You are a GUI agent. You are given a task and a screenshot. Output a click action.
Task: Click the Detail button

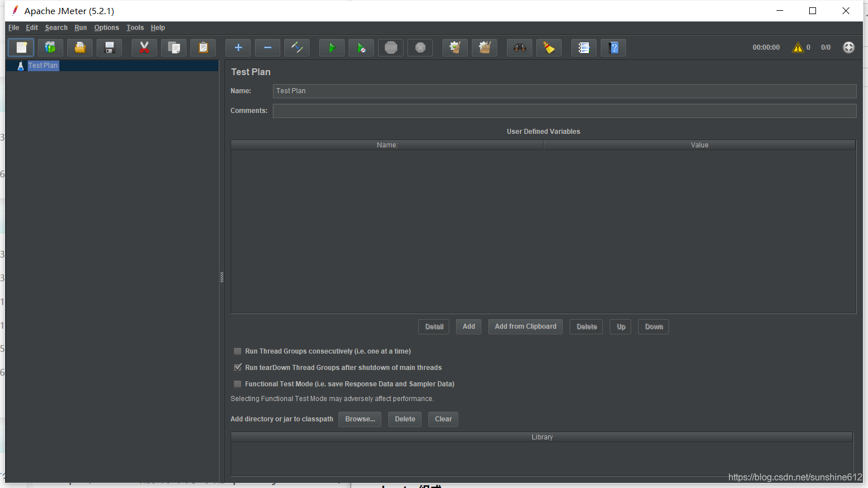(434, 326)
